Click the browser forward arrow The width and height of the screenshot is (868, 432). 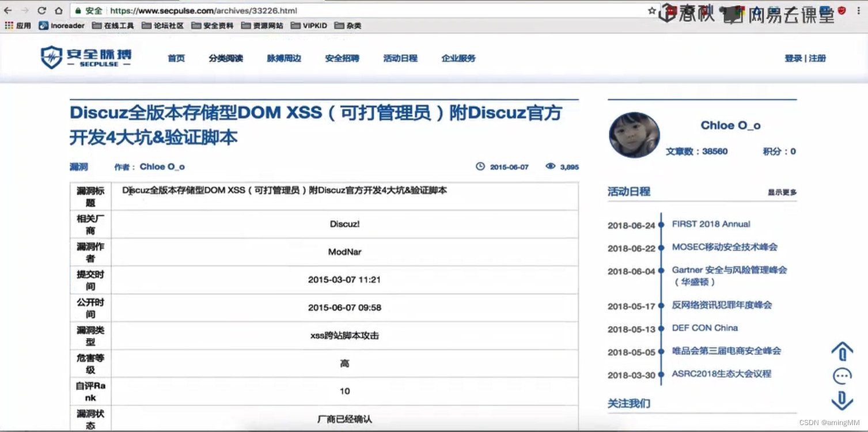pyautogui.click(x=24, y=10)
